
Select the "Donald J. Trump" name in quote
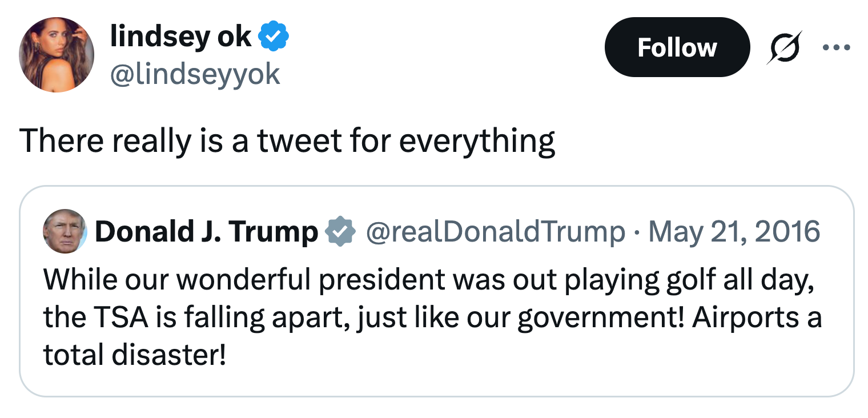click(x=206, y=232)
